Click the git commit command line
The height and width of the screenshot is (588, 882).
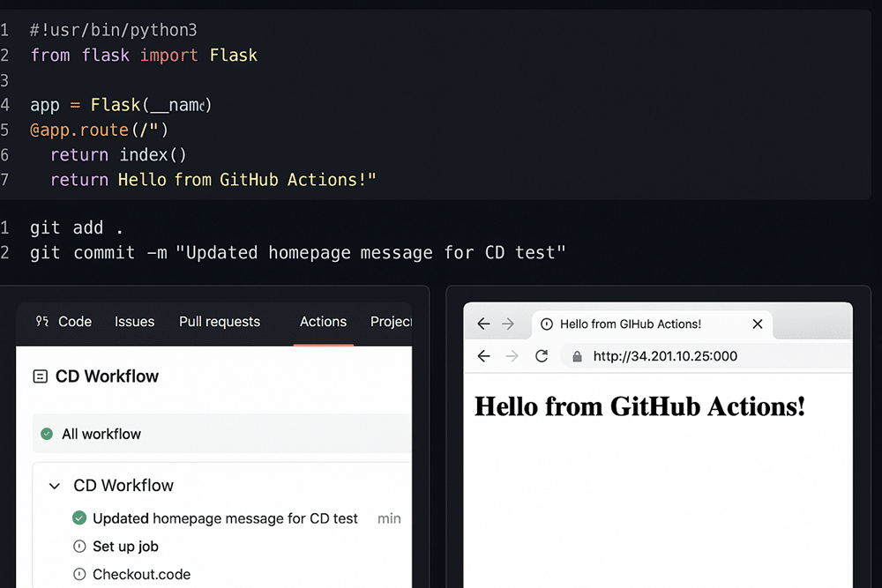297,253
